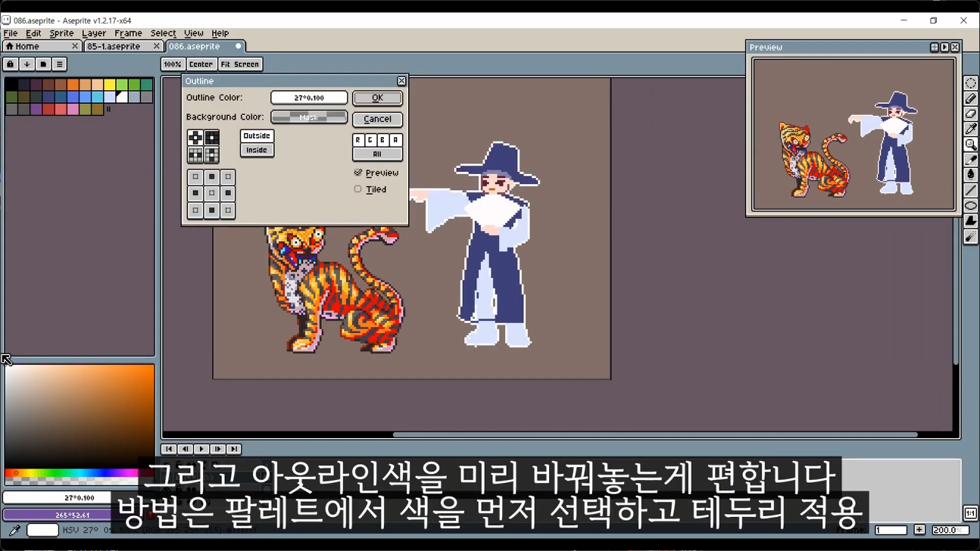Open the Sprite menu

61,33
